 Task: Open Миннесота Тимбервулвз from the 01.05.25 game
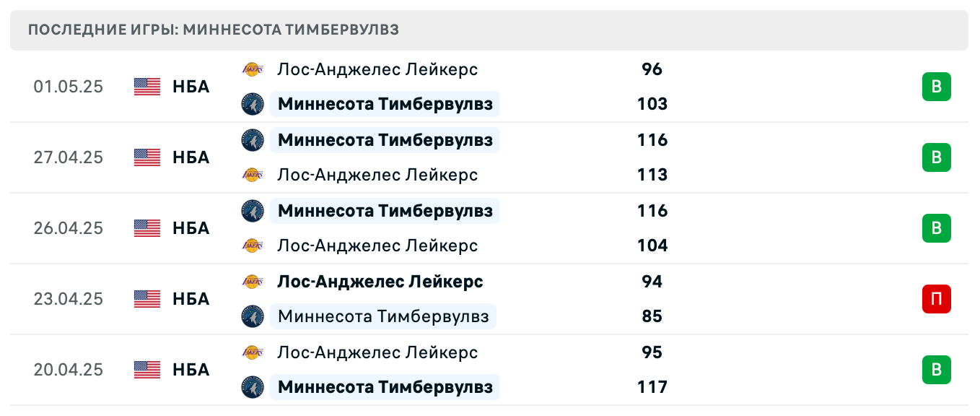tap(385, 104)
